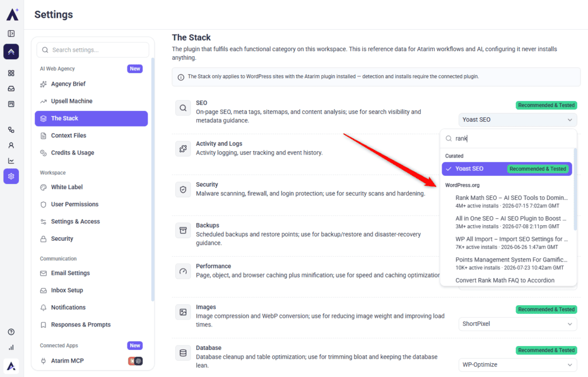This screenshot has height=377, width=588.
Task: Click the Search settings field
Action: [93, 50]
